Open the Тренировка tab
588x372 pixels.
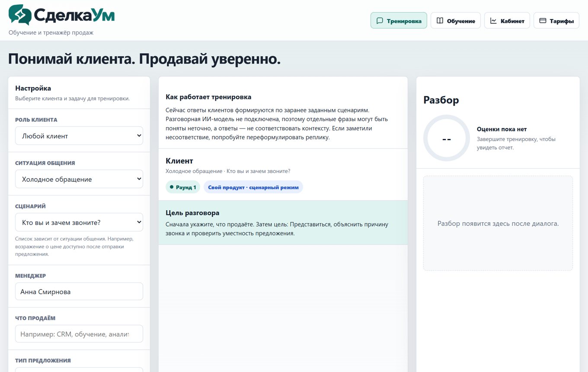(399, 21)
